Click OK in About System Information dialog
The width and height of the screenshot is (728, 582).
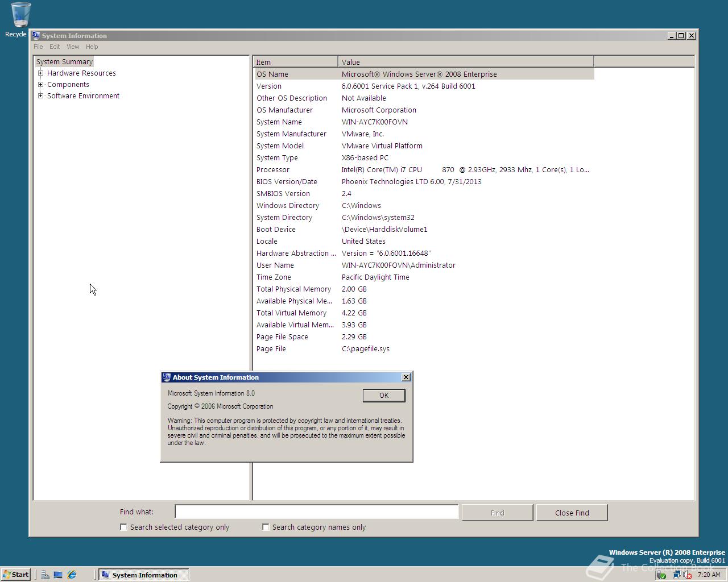pyautogui.click(x=384, y=396)
